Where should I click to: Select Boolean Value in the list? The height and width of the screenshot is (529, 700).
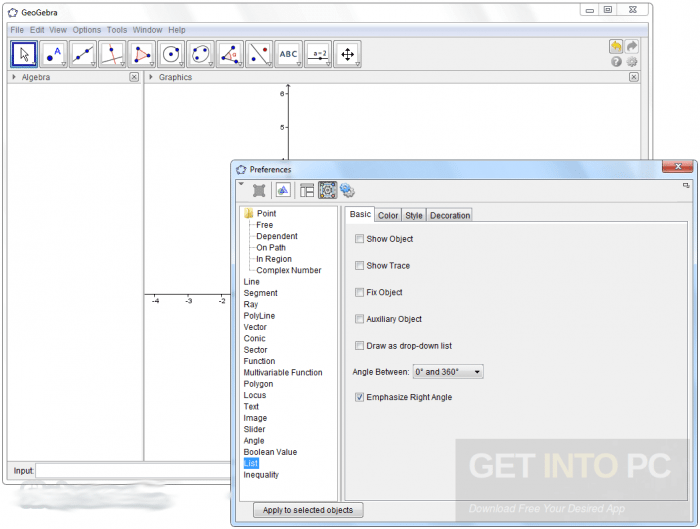pyautogui.click(x=270, y=452)
